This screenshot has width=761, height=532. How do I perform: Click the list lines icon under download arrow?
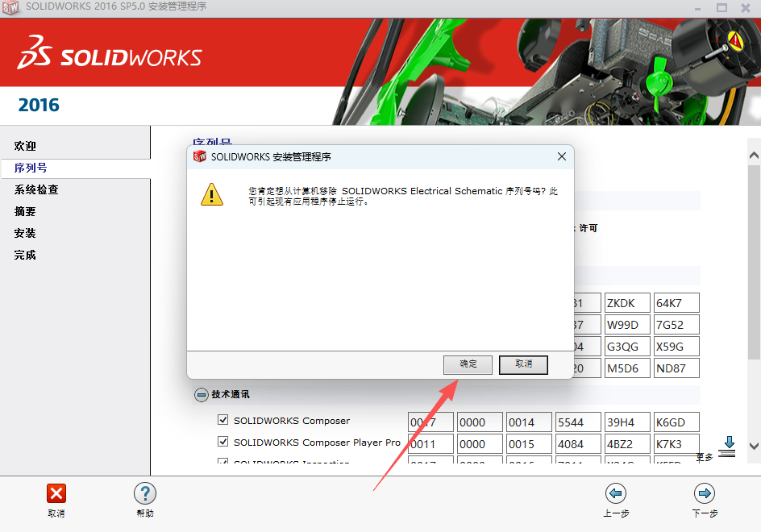click(x=726, y=454)
